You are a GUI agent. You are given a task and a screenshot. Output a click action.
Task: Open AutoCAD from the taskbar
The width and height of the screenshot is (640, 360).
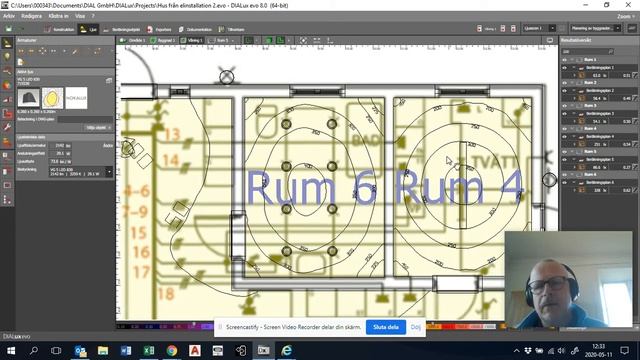tap(195, 351)
